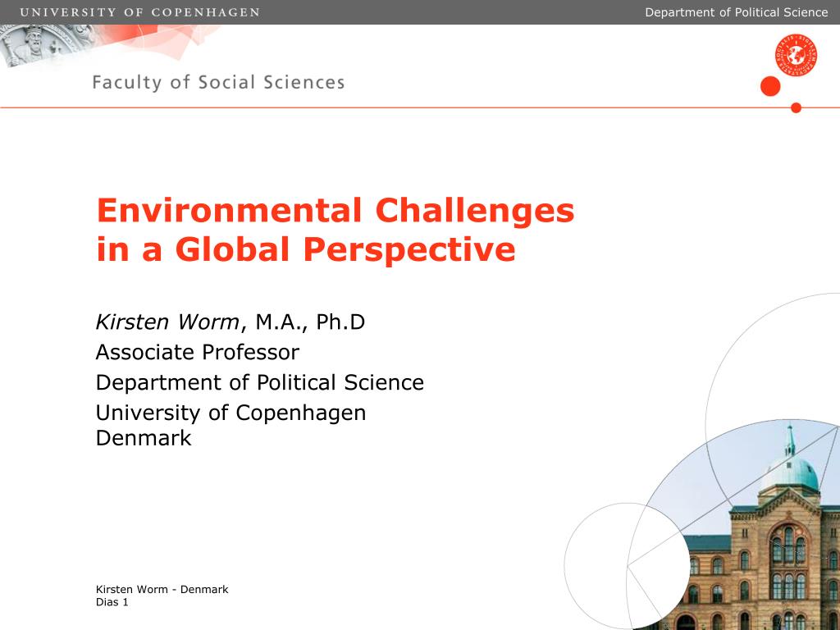This screenshot has height=630, width=840.
Task: Click the grey king seal emblem
Action: [46, 45]
